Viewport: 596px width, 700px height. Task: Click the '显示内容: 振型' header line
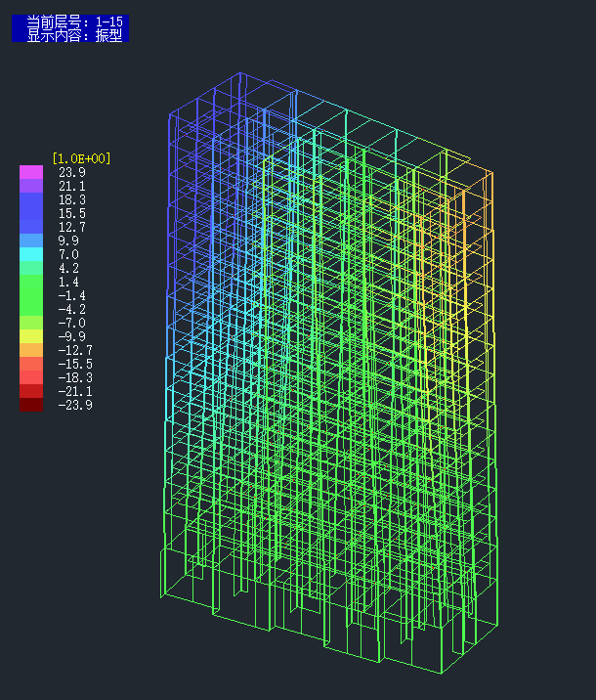tap(74, 36)
